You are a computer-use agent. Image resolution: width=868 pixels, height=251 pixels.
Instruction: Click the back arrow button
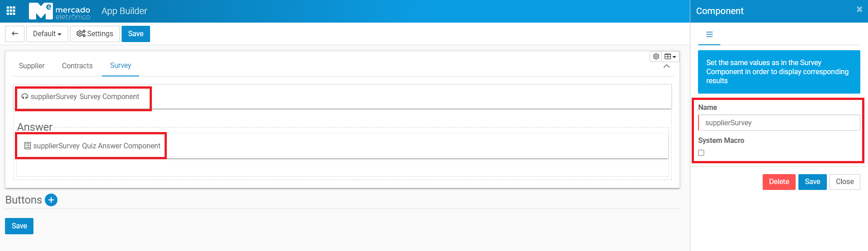(x=15, y=34)
